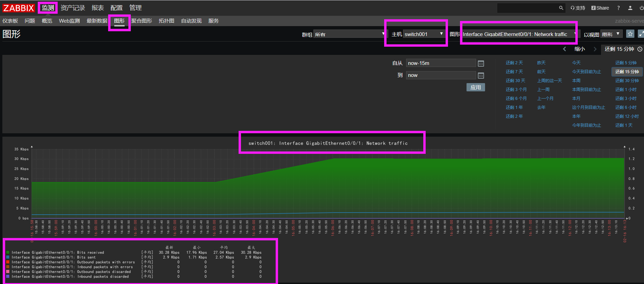Go to the 聚合图形 submenu

(x=141, y=21)
